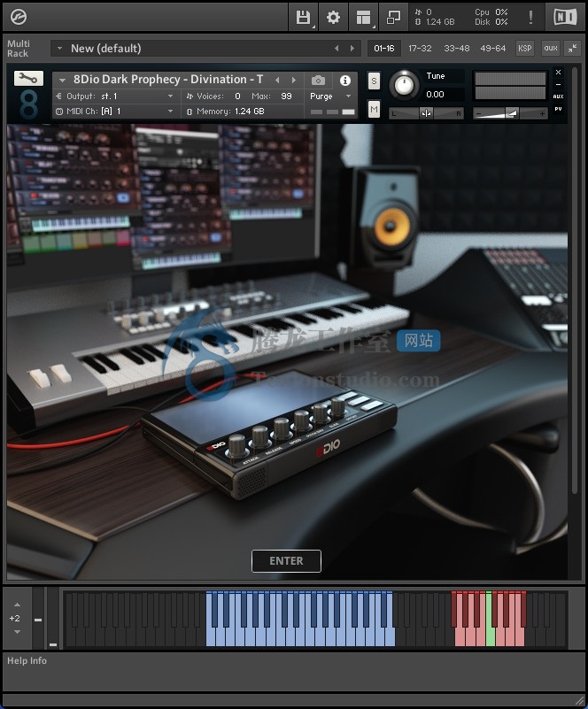Screen dimensions: 588x709
Task: Switch to instrument page 49-64
Action: 493,49
